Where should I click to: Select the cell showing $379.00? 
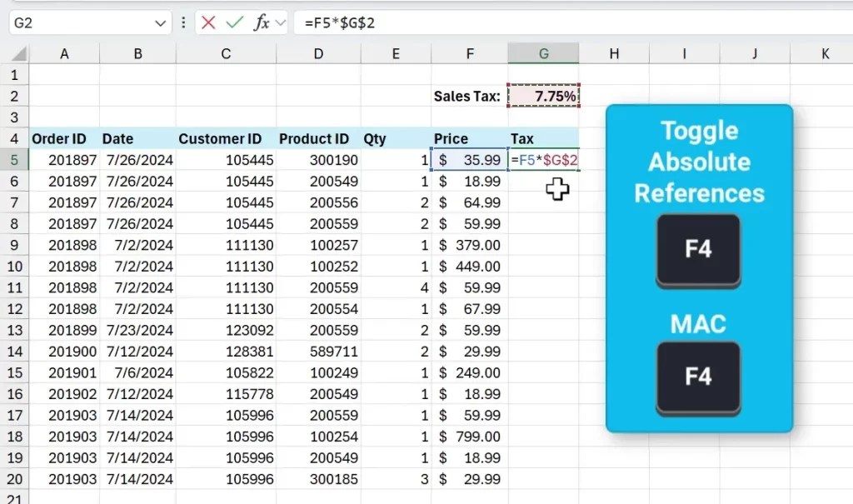click(x=469, y=245)
